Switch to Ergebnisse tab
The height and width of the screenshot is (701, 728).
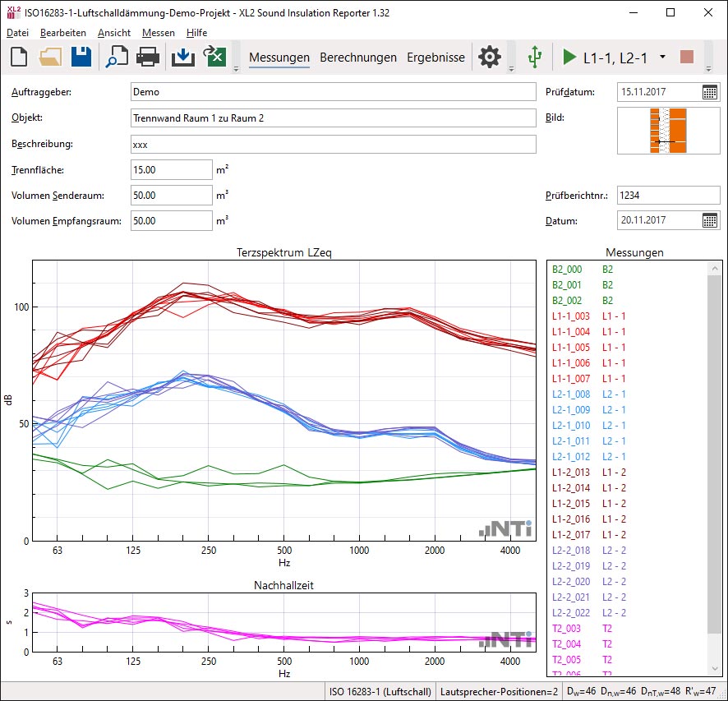pos(435,58)
